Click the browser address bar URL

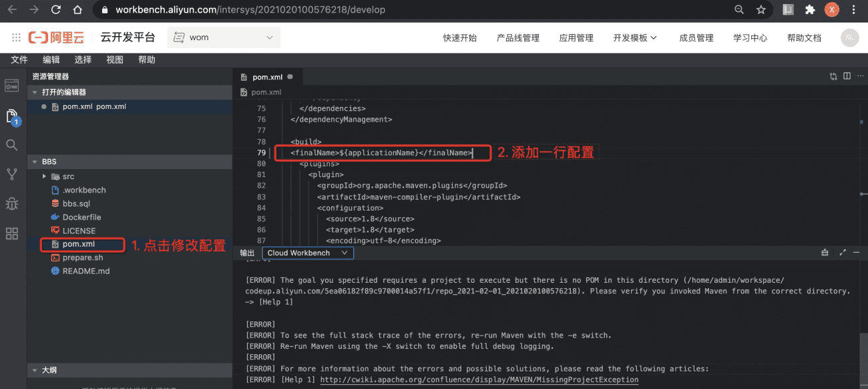pyautogui.click(x=250, y=10)
